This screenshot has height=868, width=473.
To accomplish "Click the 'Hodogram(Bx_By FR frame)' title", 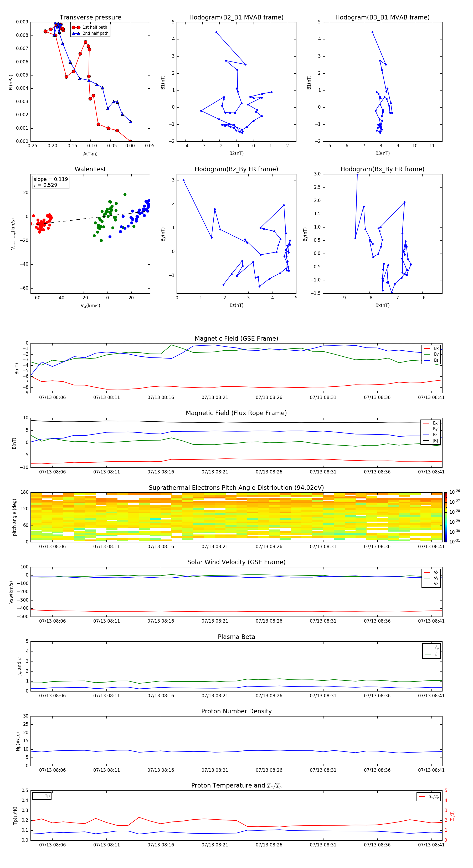I will pyautogui.click(x=382, y=169).
